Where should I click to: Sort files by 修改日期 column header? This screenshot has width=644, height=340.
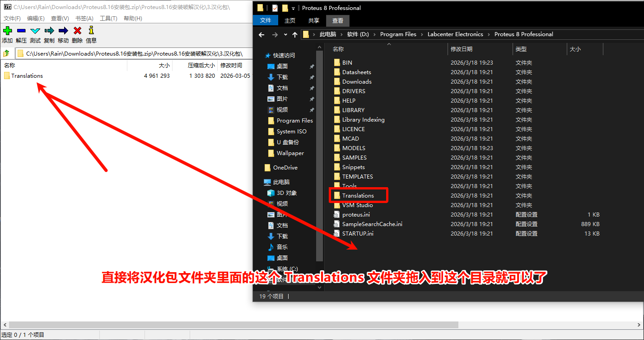pos(461,49)
